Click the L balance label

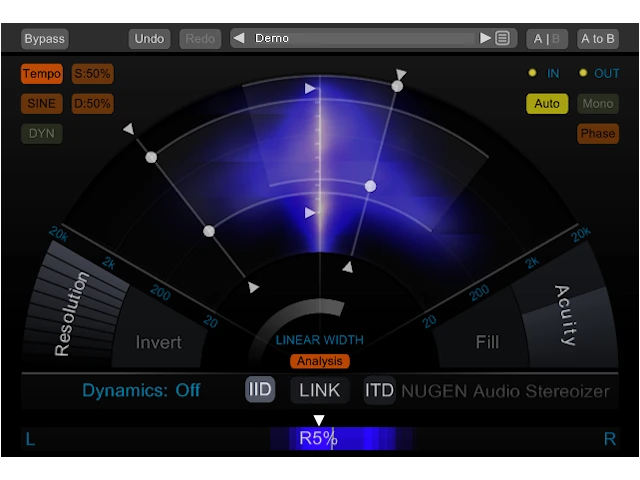[30, 439]
